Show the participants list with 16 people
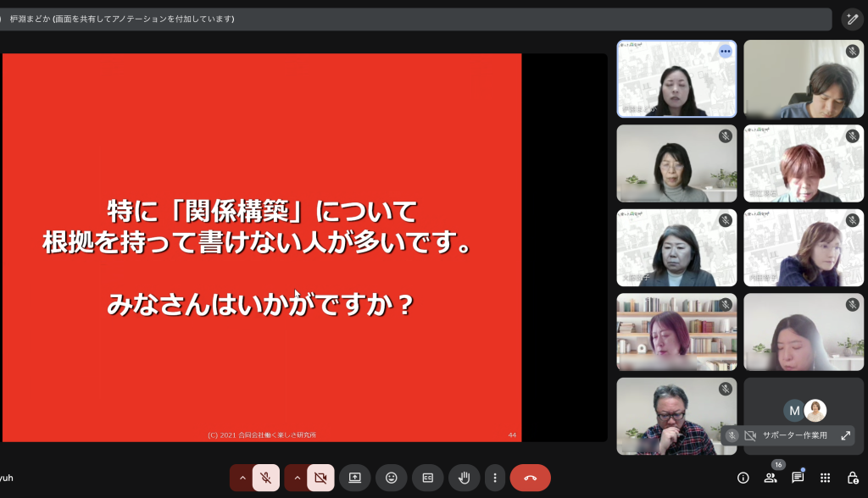 771,478
